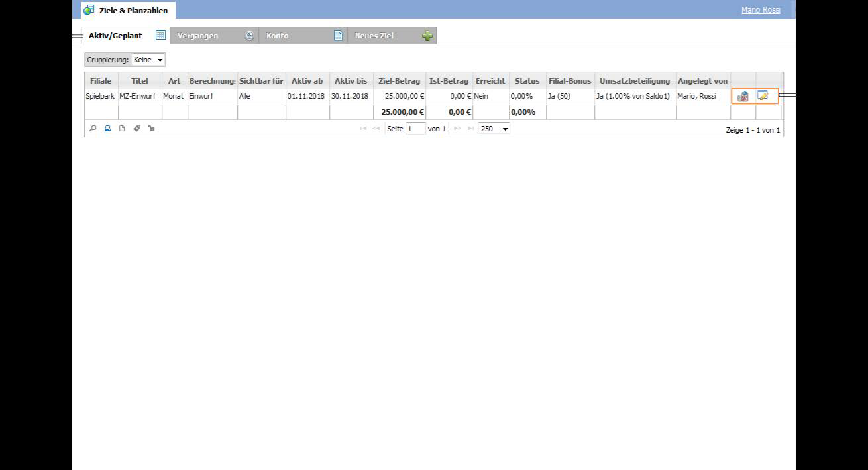This screenshot has width=868, height=470.
Task: Select the Spielpark cell in the goal row
Action: (100, 96)
